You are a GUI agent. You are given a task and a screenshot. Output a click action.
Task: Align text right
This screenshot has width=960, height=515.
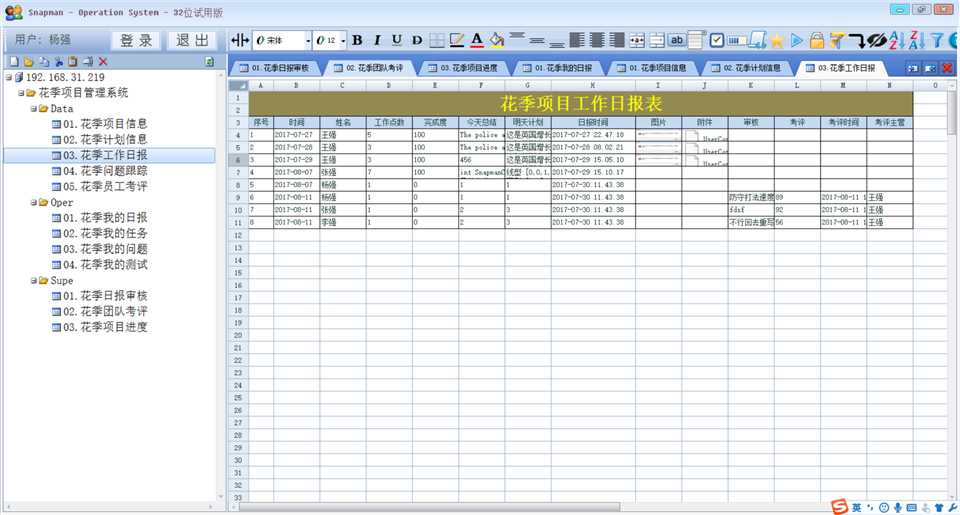pos(617,40)
